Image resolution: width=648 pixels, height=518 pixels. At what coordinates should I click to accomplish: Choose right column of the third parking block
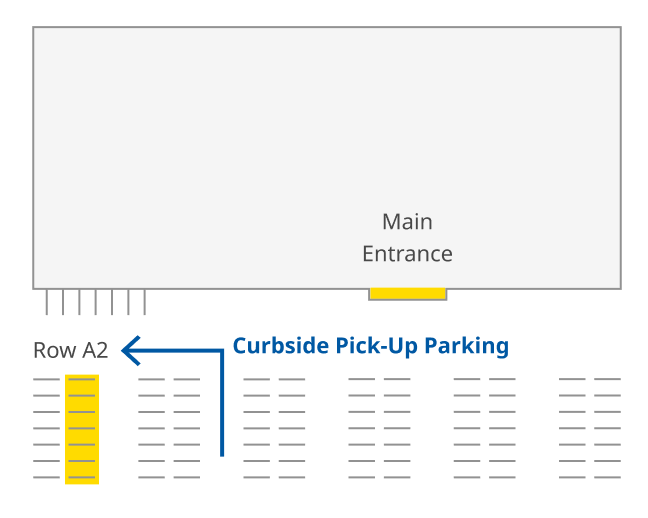[x=292, y=429]
